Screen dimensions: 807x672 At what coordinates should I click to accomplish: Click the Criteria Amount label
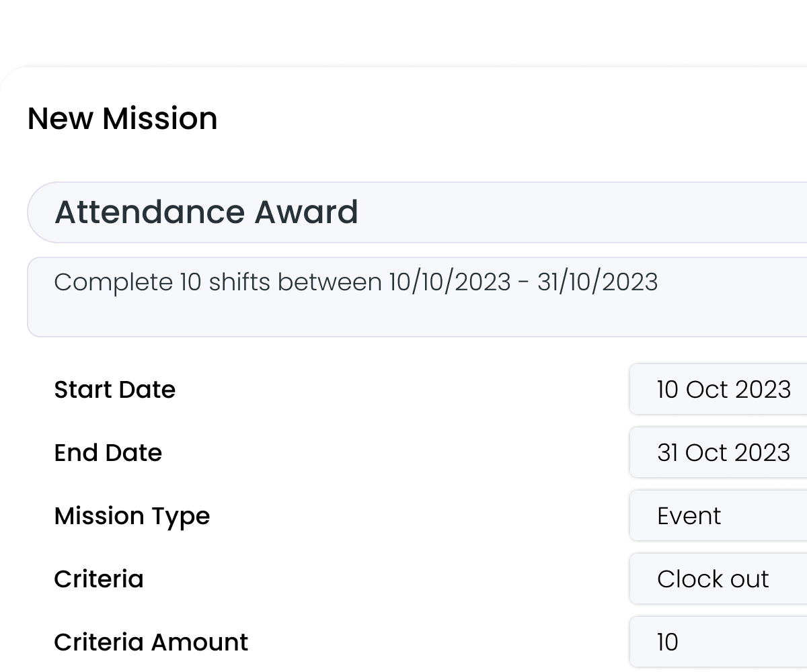click(151, 642)
